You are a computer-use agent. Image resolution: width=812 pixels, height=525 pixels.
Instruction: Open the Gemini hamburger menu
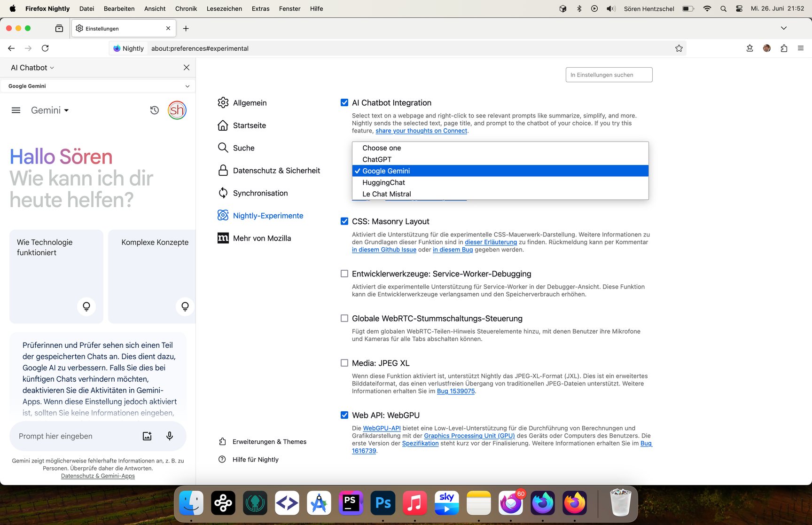click(x=16, y=110)
